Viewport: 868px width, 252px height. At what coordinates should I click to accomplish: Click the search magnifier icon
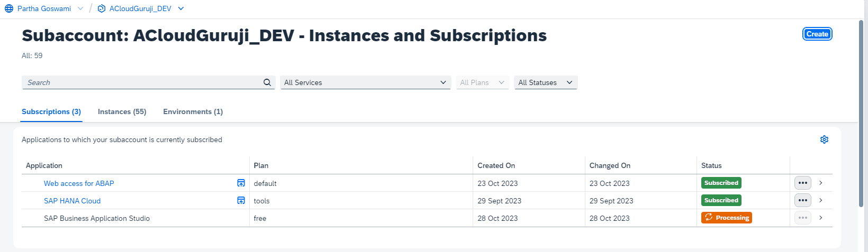267,82
